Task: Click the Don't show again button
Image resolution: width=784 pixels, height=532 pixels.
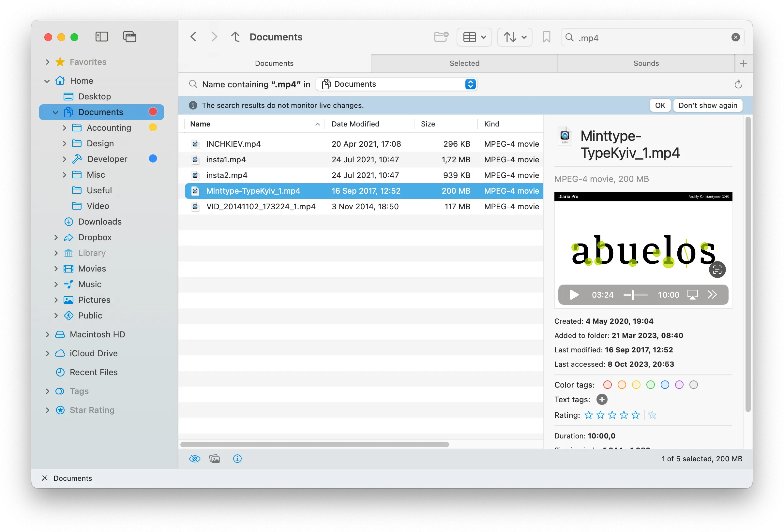Action: pos(707,105)
